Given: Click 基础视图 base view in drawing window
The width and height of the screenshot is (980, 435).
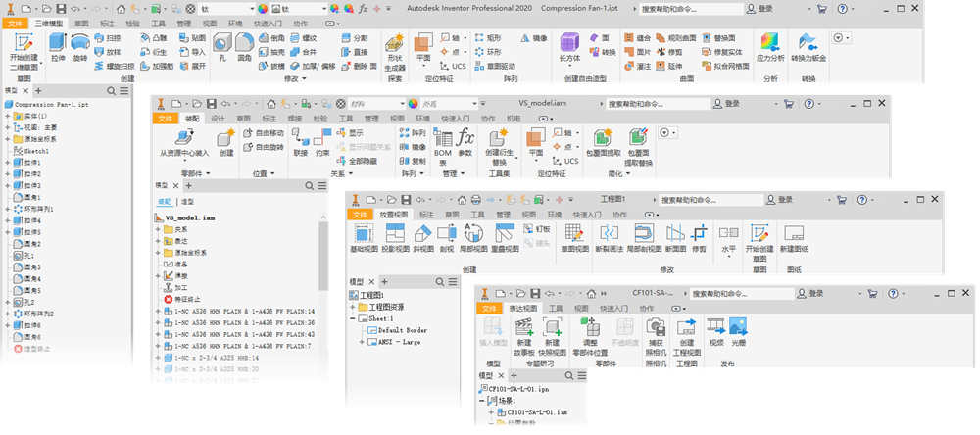Looking at the screenshot, I should pyautogui.click(x=363, y=238).
